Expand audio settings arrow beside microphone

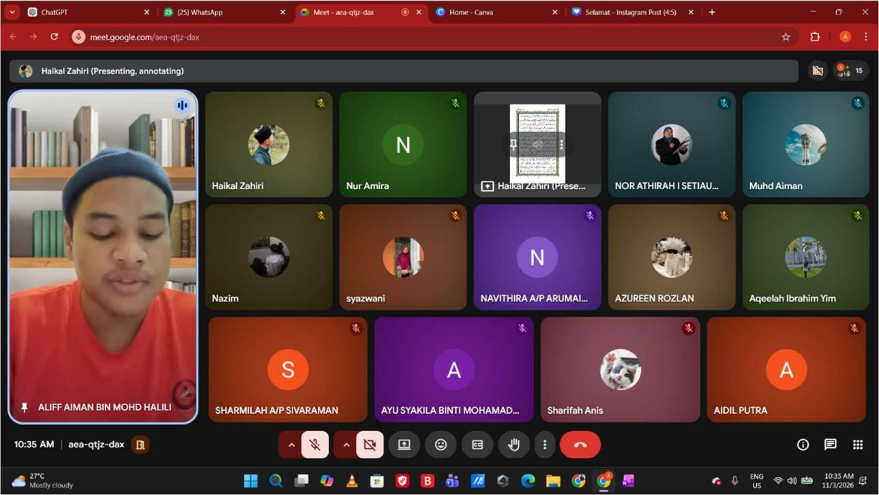[291, 445]
